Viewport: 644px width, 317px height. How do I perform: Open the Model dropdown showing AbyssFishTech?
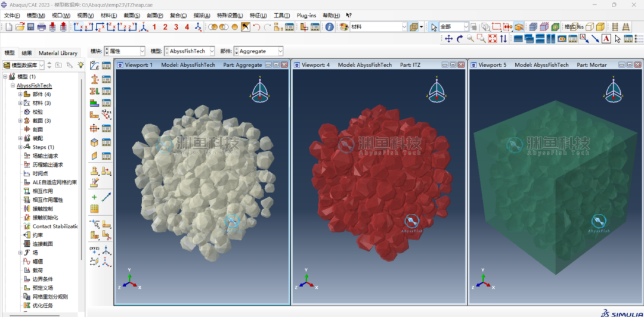190,51
